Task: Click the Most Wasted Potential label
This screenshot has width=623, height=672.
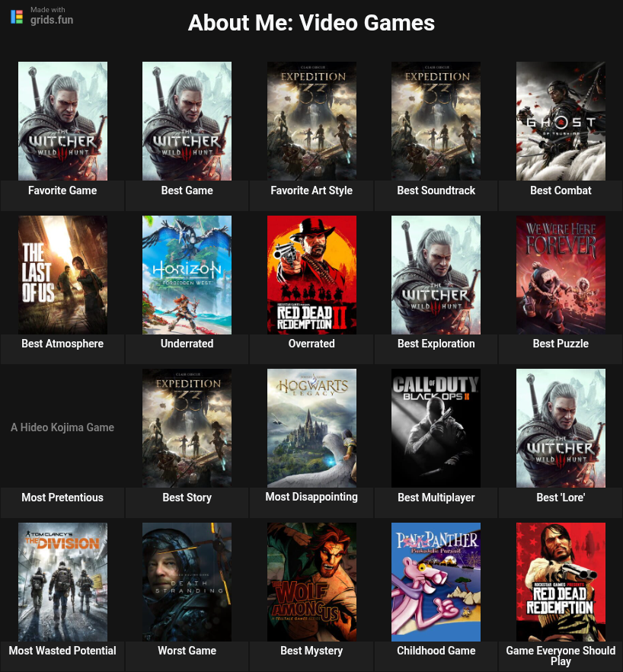Action: tap(62, 651)
